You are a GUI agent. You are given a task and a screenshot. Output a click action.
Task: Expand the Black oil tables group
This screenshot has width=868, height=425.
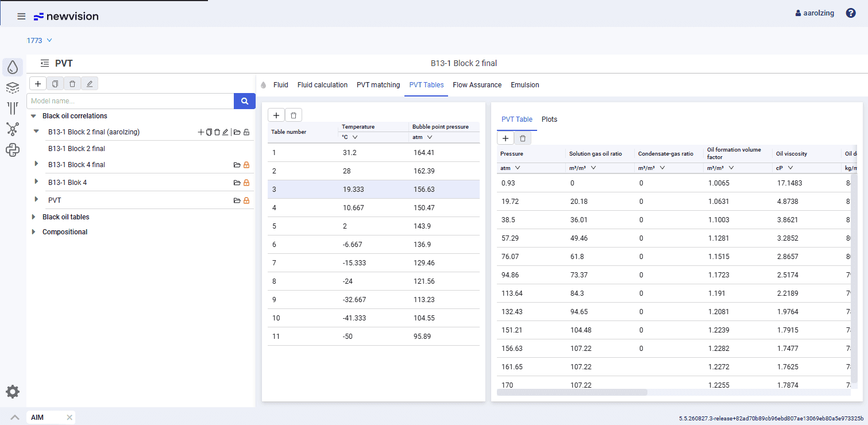33,217
